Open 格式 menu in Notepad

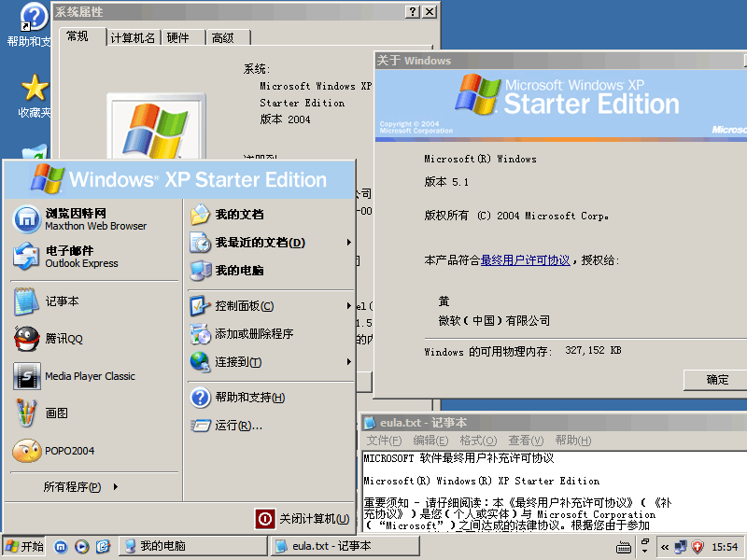click(x=478, y=441)
